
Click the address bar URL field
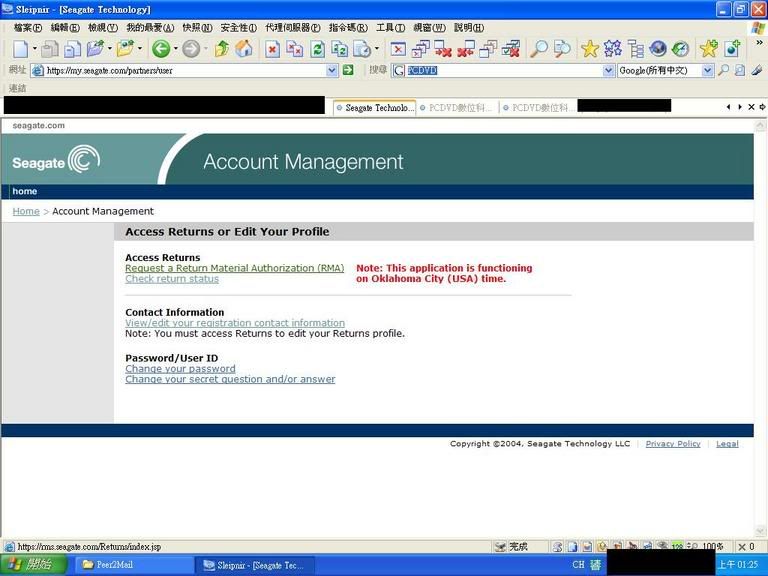[185, 71]
